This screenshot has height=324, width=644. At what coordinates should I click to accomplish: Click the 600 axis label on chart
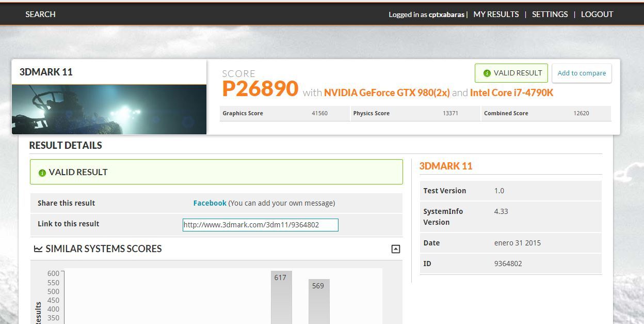pyautogui.click(x=53, y=274)
